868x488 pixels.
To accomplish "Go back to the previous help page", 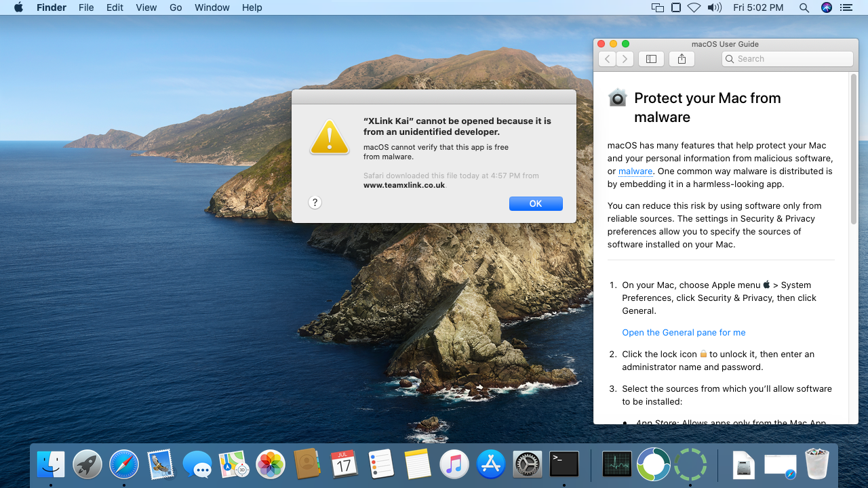I will (608, 59).
